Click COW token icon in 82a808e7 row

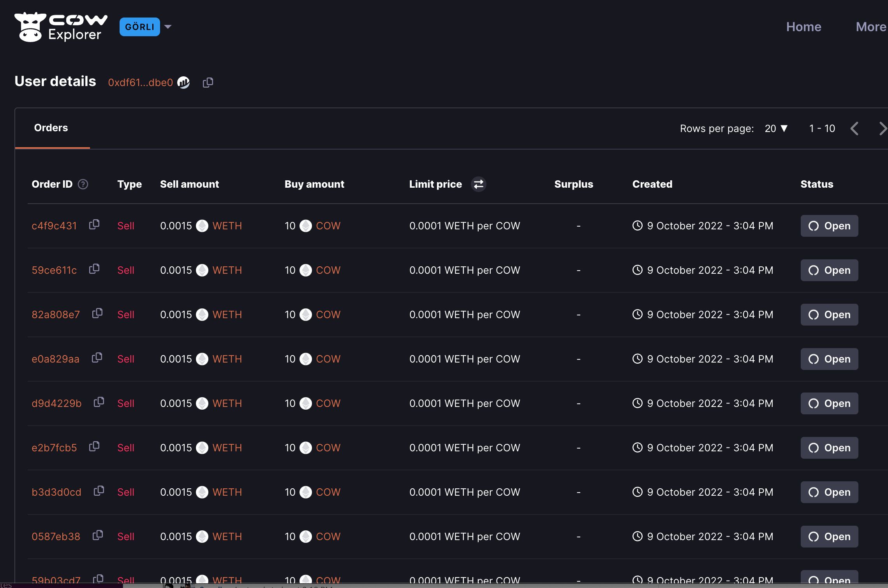(306, 315)
